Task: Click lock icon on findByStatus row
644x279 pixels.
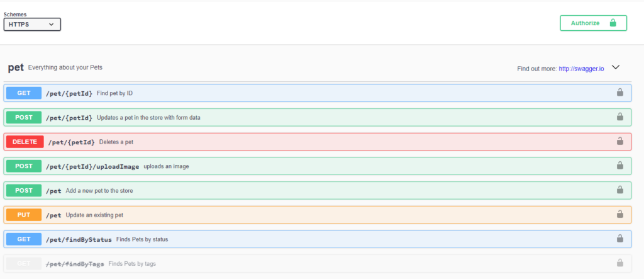Action: click(619, 239)
